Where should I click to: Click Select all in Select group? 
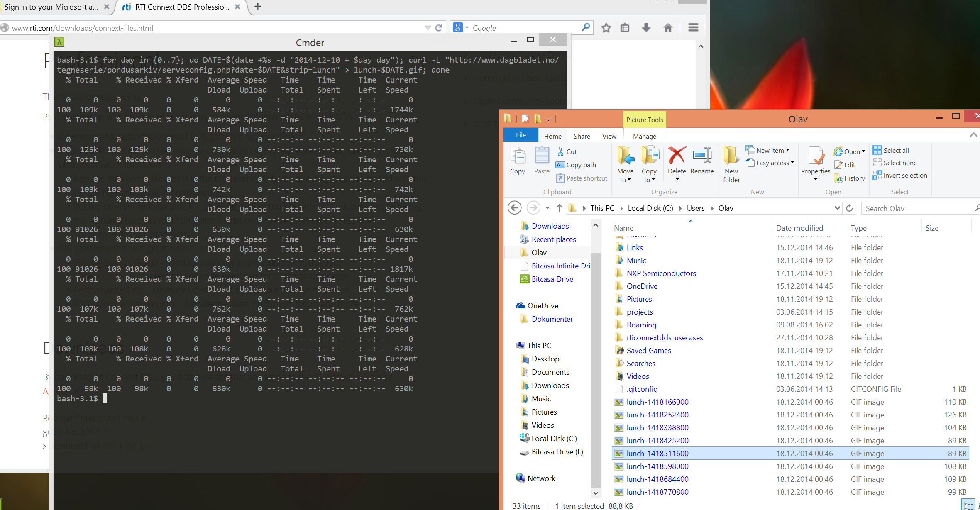tap(891, 150)
